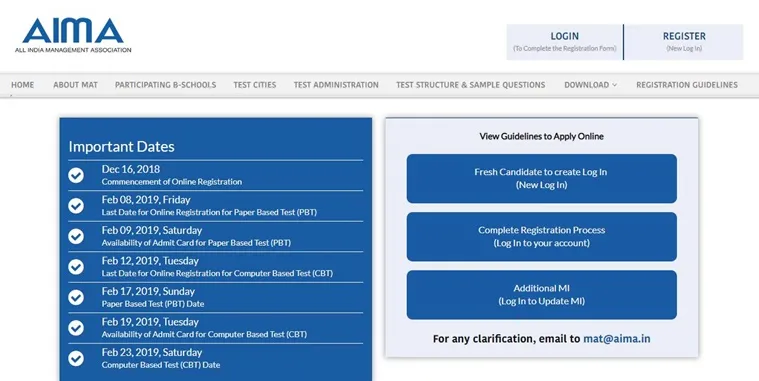Click Commencement of Online Registration text
Image resolution: width=759 pixels, height=381 pixels.
coord(172,182)
